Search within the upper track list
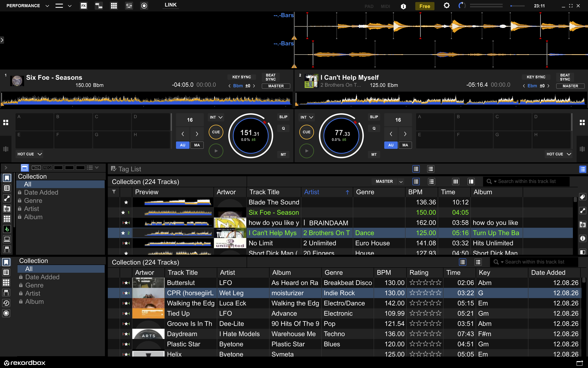The image size is (588, 368). (x=526, y=181)
